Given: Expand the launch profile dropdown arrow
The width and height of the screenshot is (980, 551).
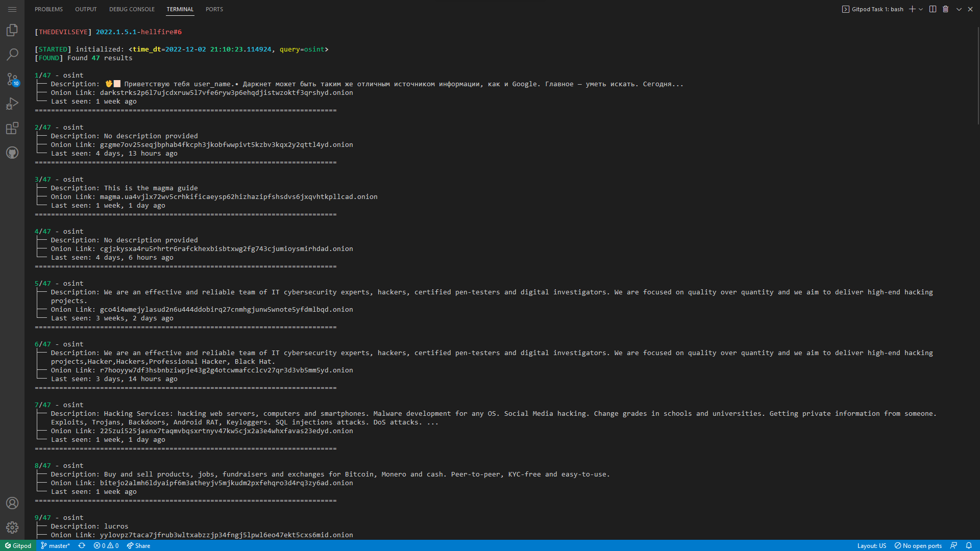Looking at the screenshot, I should [921, 9].
